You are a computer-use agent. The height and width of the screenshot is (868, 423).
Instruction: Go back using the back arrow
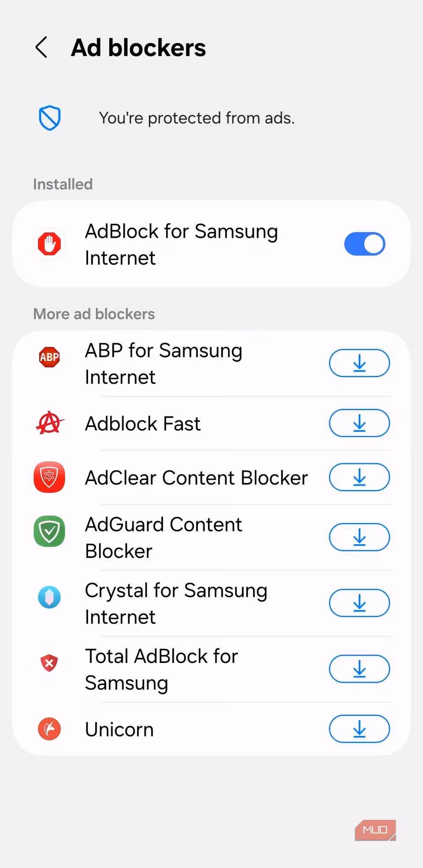(x=41, y=47)
